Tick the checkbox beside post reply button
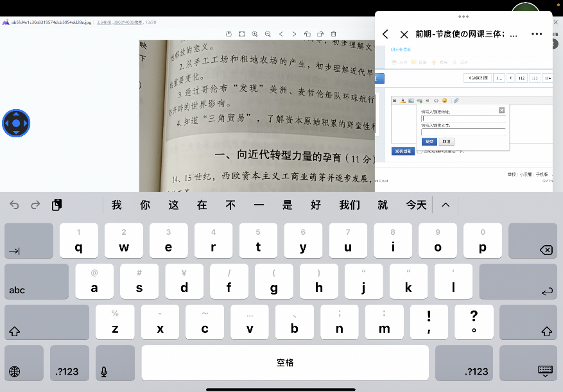 419,151
